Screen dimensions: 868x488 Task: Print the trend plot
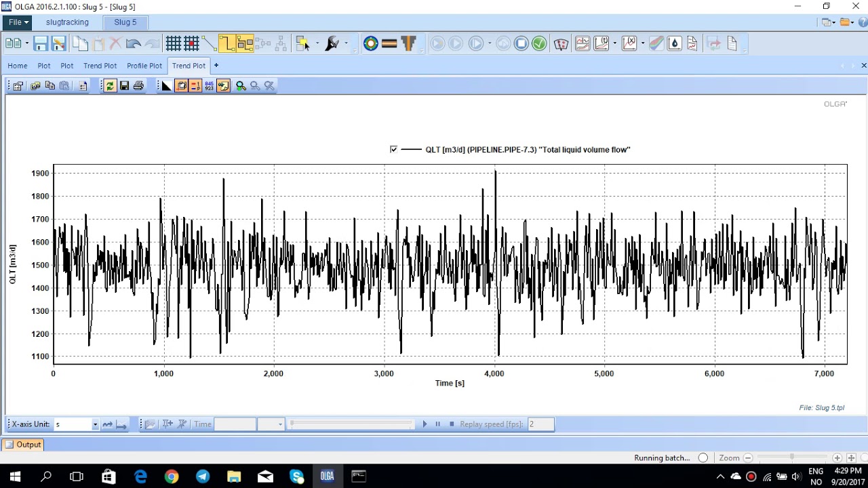[x=138, y=85]
